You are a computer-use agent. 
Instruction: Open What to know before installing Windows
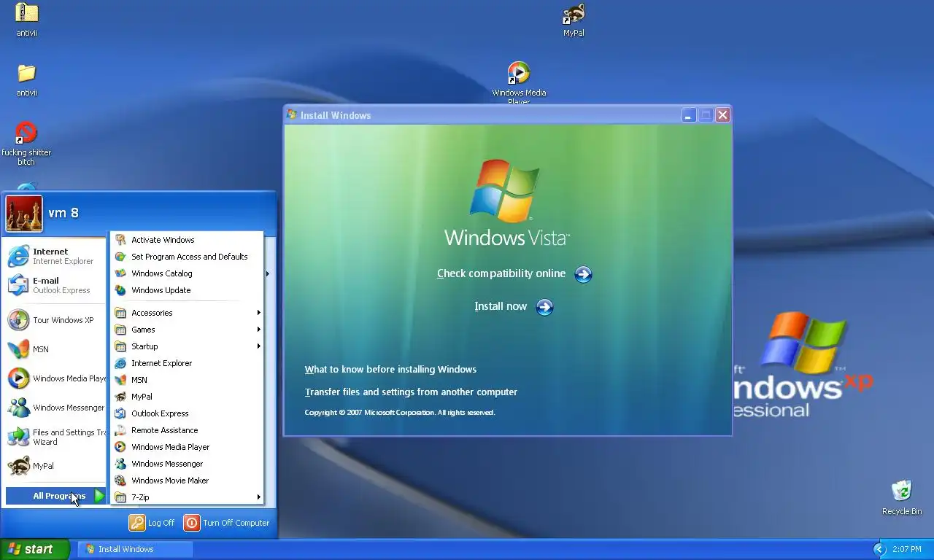pyautogui.click(x=390, y=370)
